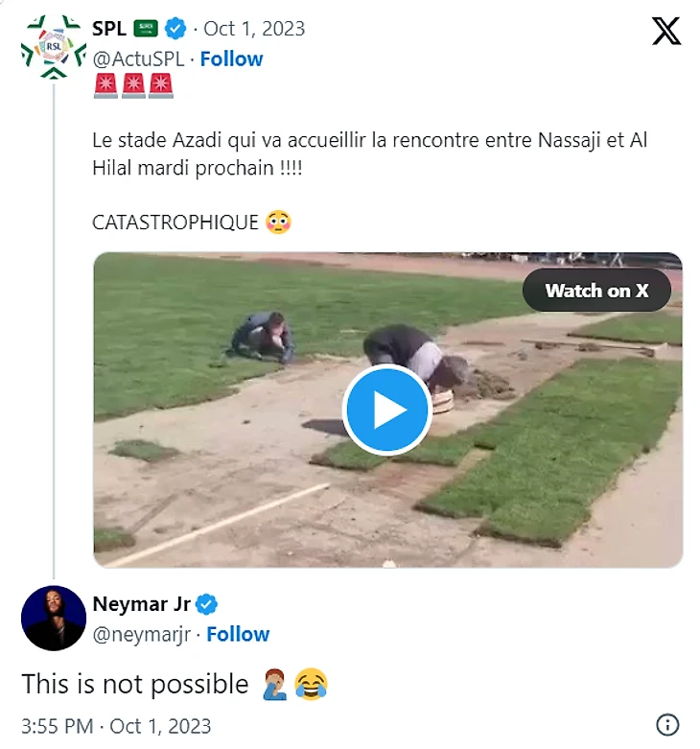Click the facepalm emoji in Neymar's reply
The height and width of the screenshot is (749, 700).
point(275,684)
